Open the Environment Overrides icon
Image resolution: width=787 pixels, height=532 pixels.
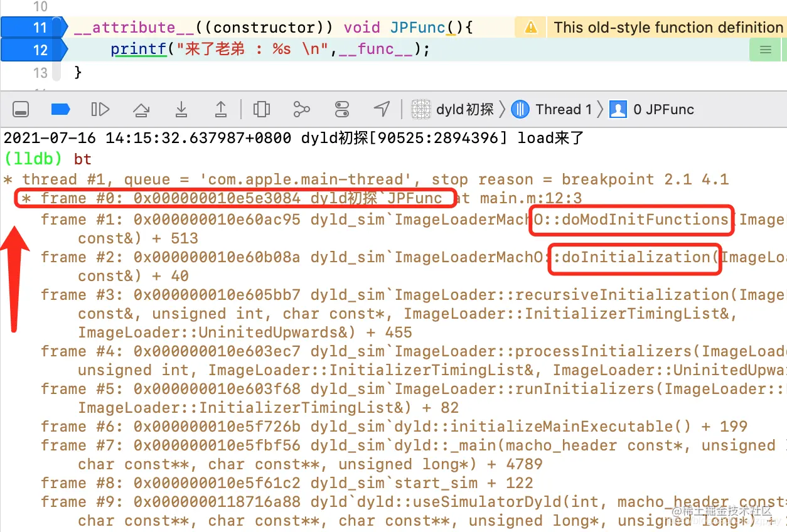tap(341, 110)
